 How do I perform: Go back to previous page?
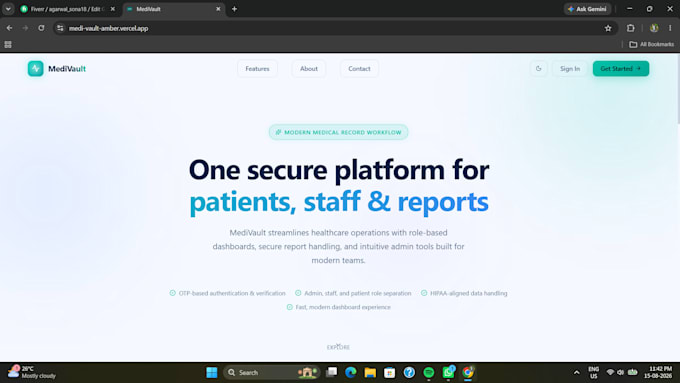(10, 28)
